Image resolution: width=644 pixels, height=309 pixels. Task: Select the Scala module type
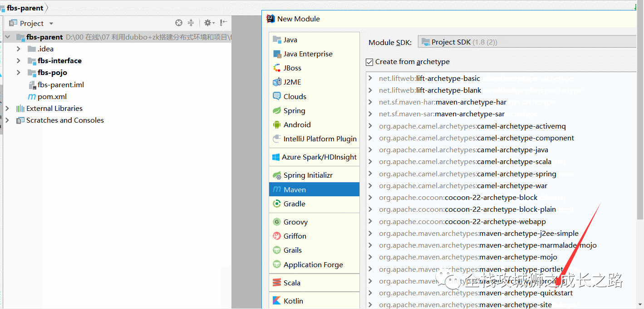[x=314, y=283]
